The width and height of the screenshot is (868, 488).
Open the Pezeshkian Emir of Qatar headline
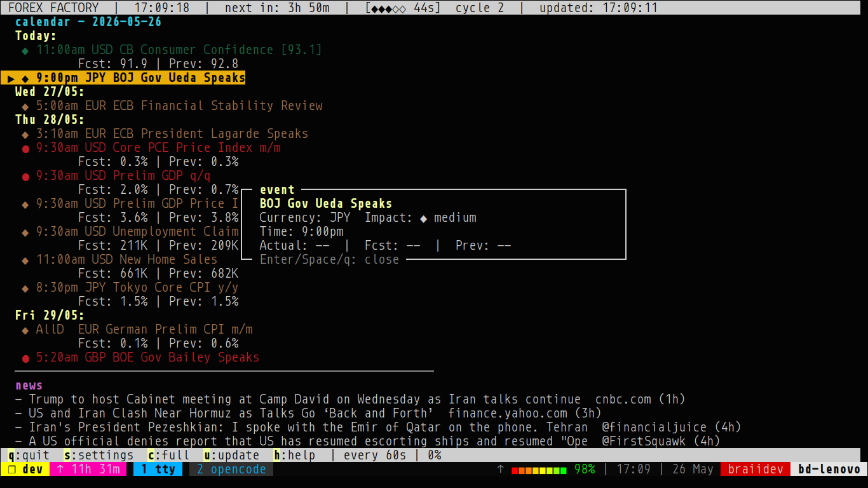click(x=378, y=427)
